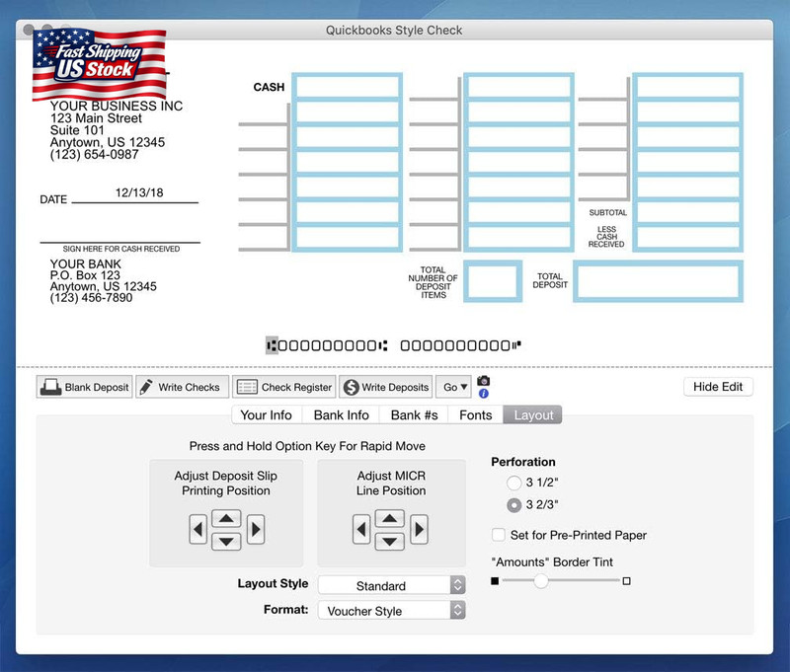Click the CASH amount field
This screenshot has height=672, width=790.
click(x=348, y=87)
